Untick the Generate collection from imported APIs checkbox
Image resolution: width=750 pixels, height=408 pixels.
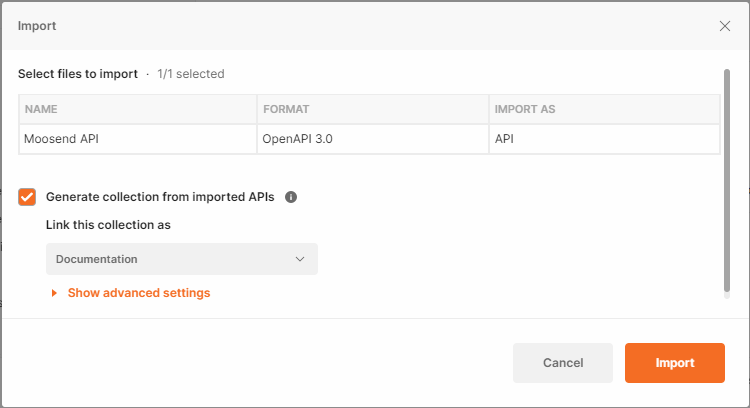tap(28, 197)
